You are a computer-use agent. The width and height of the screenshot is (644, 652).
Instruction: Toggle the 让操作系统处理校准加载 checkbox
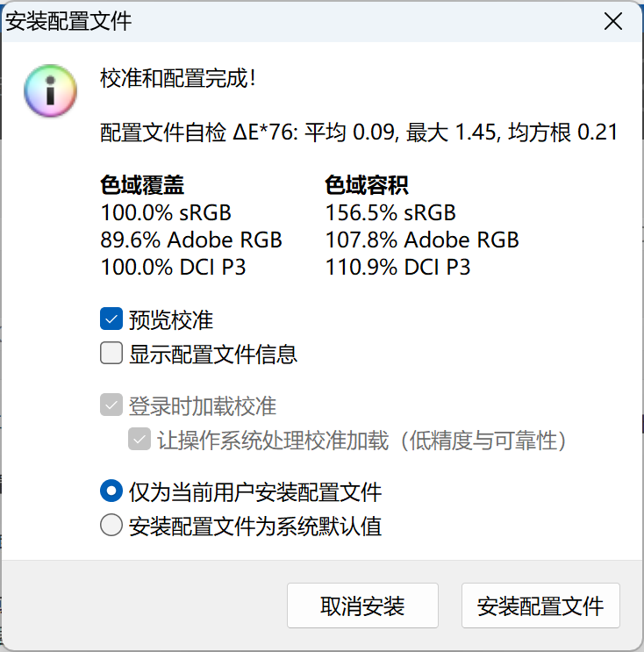point(140,440)
